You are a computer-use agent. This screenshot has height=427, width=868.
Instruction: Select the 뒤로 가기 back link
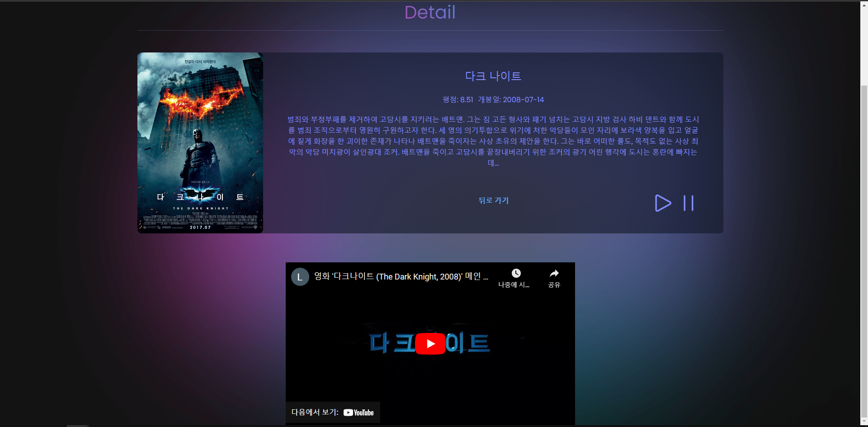coord(493,200)
